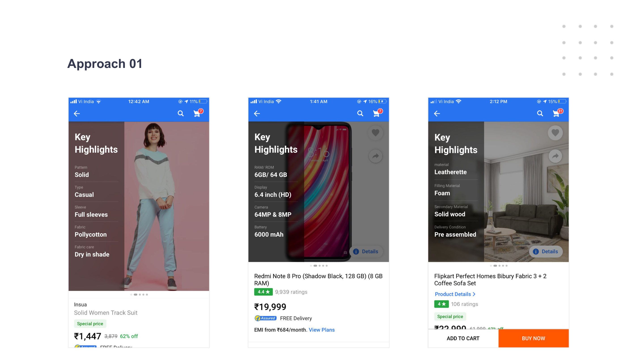Click the Redmi Note 8 Pro product title

pyautogui.click(x=318, y=280)
